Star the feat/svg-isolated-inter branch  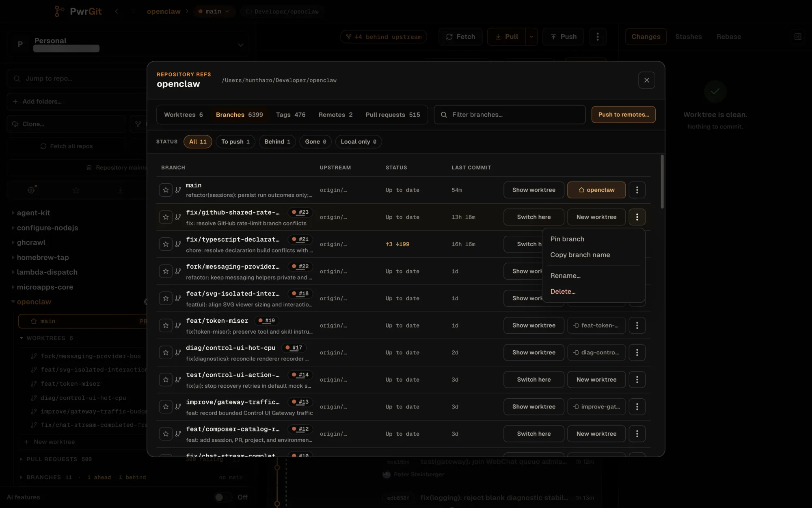coord(166,298)
